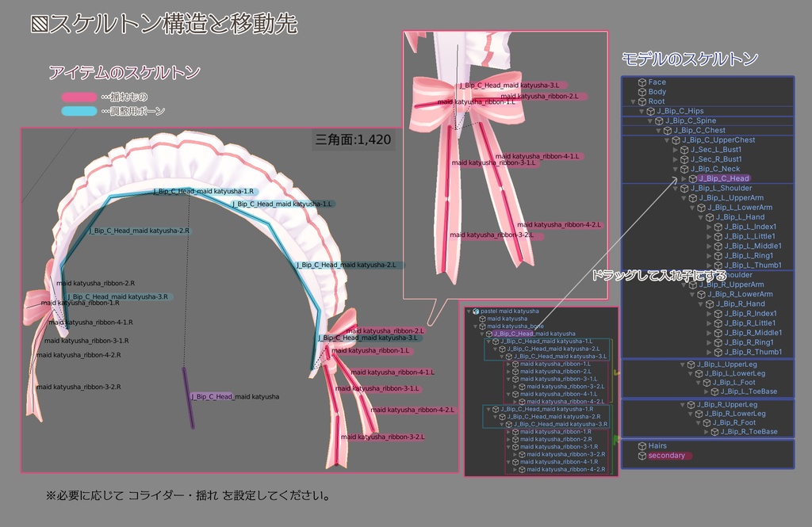
Task: Click the cube icon of J_Bip_L_LowerArm
Action: (701, 208)
